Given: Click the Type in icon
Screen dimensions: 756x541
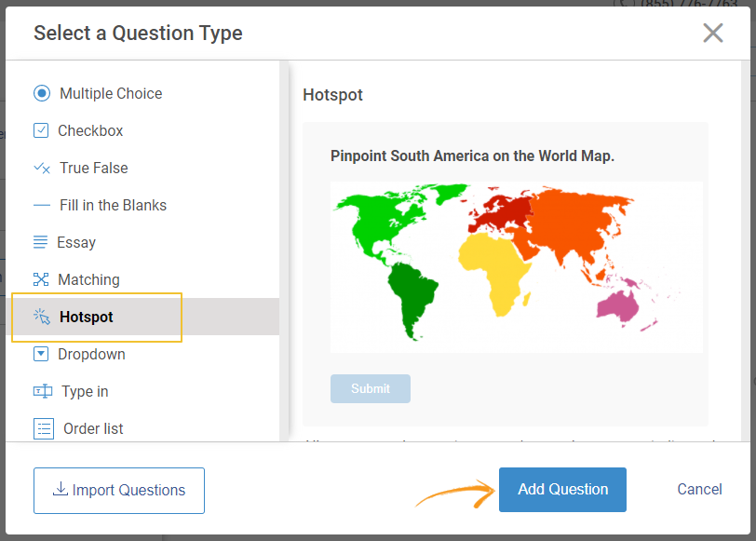Looking at the screenshot, I should click(41, 391).
